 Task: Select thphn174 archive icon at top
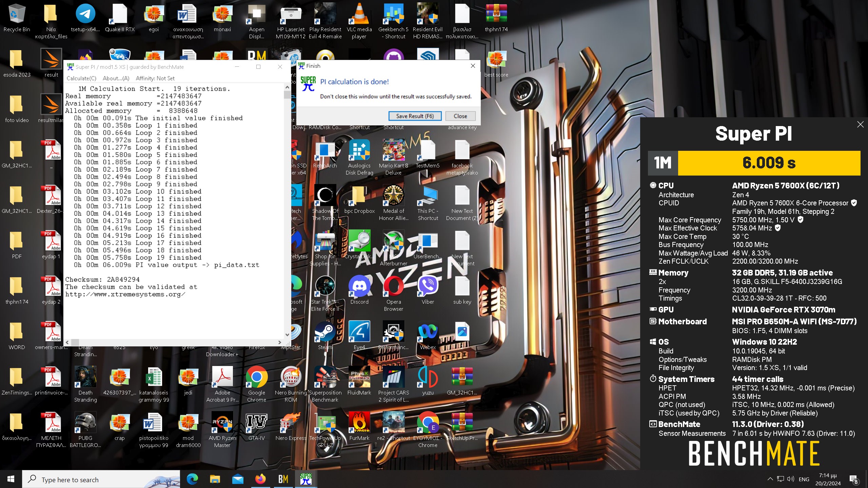(x=496, y=19)
